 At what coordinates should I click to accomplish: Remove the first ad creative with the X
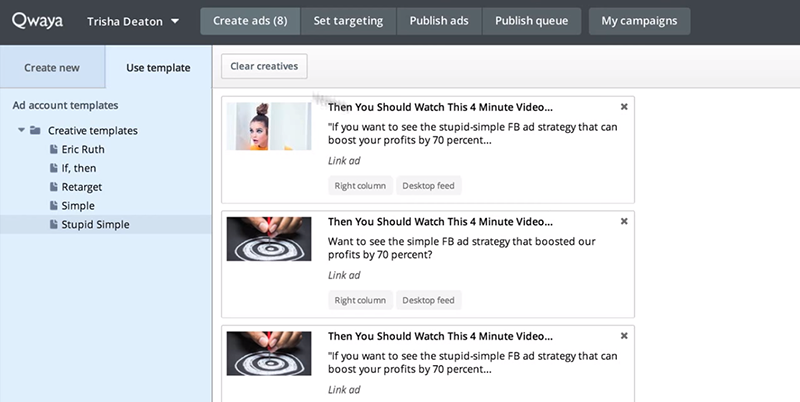(624, 106)
